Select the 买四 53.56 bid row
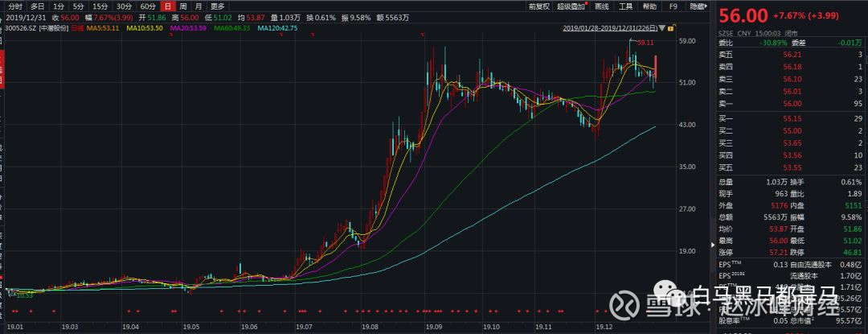 791,155
